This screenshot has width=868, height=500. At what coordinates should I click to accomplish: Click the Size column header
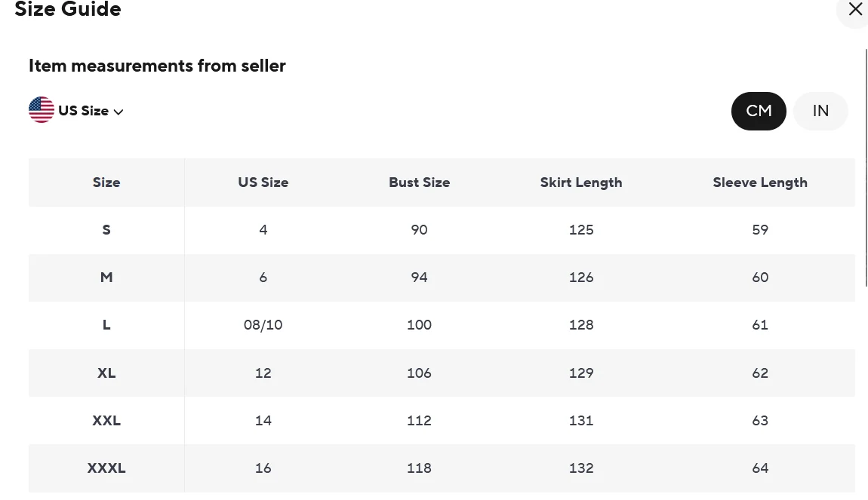click(x=106, y=183)
